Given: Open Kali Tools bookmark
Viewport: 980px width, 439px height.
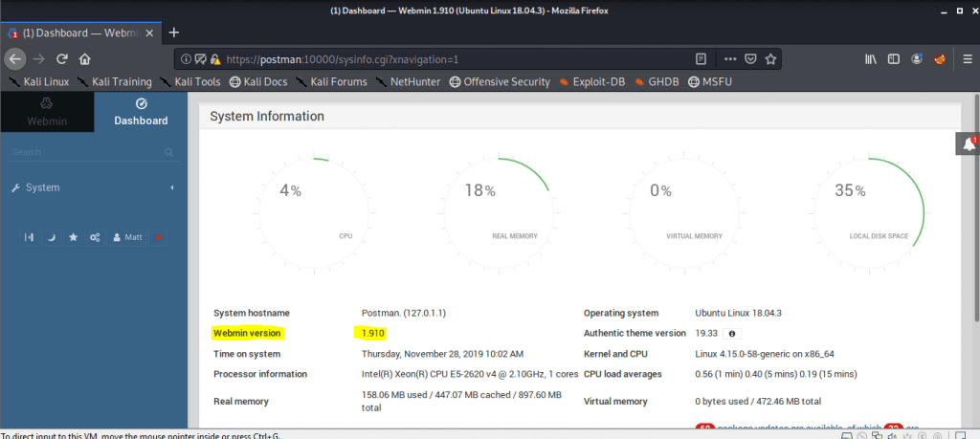Looking at the screenshot, I should pyautogui.click(x=190, y=82).
